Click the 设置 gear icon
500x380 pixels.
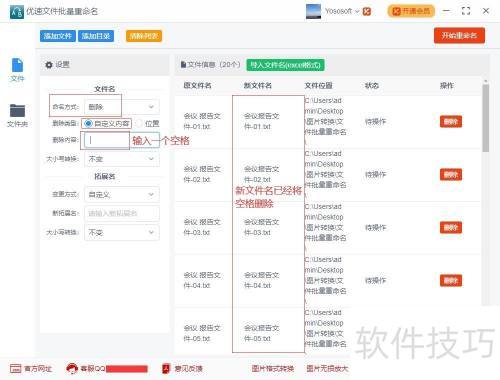[49, 65]
